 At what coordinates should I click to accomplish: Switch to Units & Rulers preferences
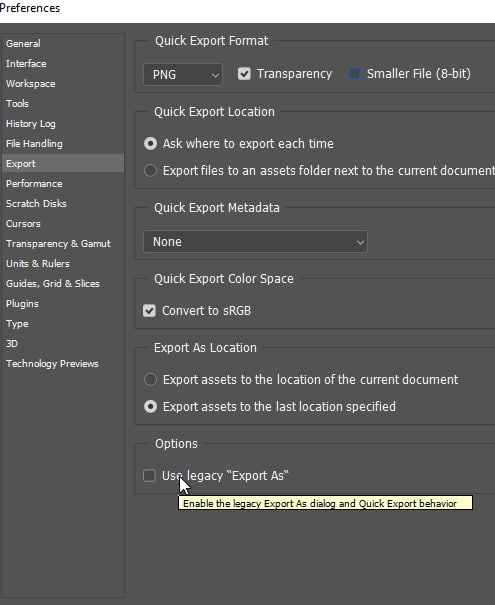[x=38, y=264]
